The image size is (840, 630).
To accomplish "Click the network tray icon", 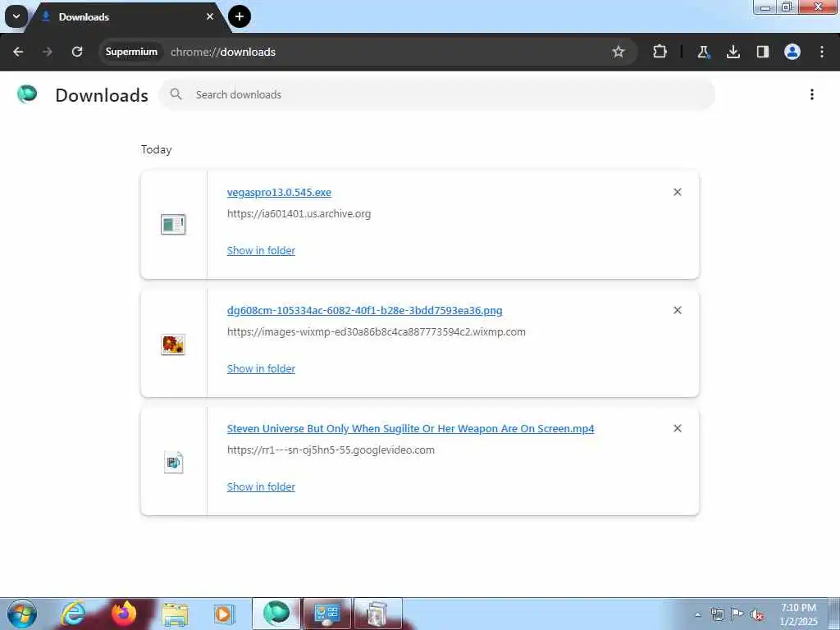I will (x=717, y=614).
